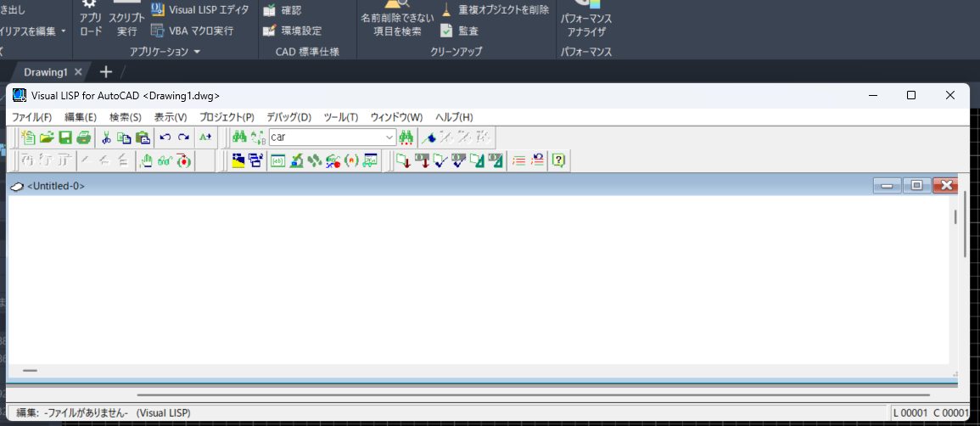Click the Inspect microscope icon
This screenshot has height=426, width=980.
296,160
